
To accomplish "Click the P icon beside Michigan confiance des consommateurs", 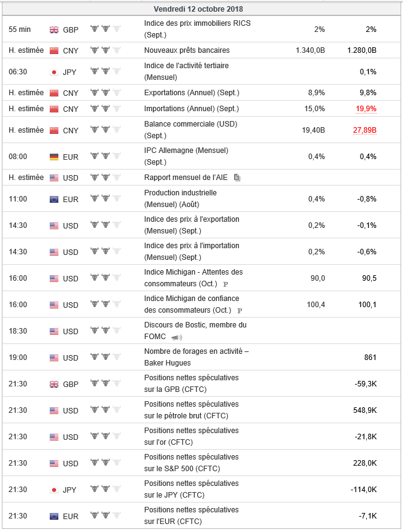I will (240, 311).
